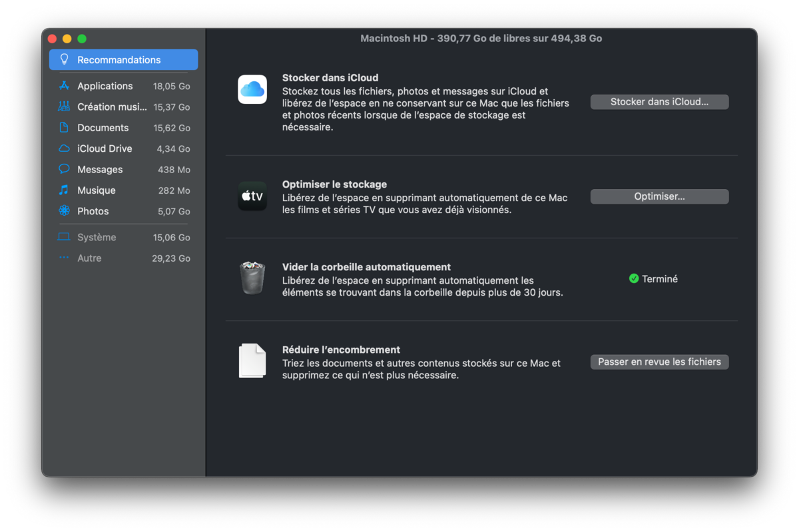Minimize window with yellow button
799x532 pixels.
point(67,39)
